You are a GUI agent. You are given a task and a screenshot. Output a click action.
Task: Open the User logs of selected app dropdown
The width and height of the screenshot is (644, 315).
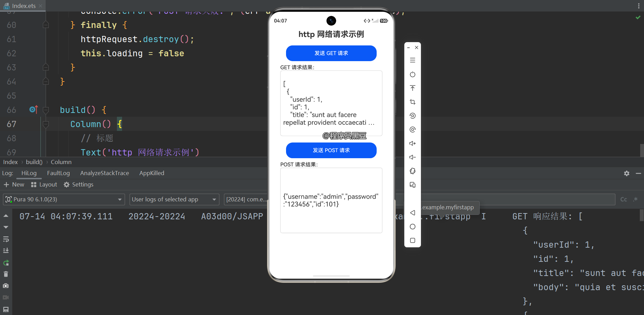point(174,200)
